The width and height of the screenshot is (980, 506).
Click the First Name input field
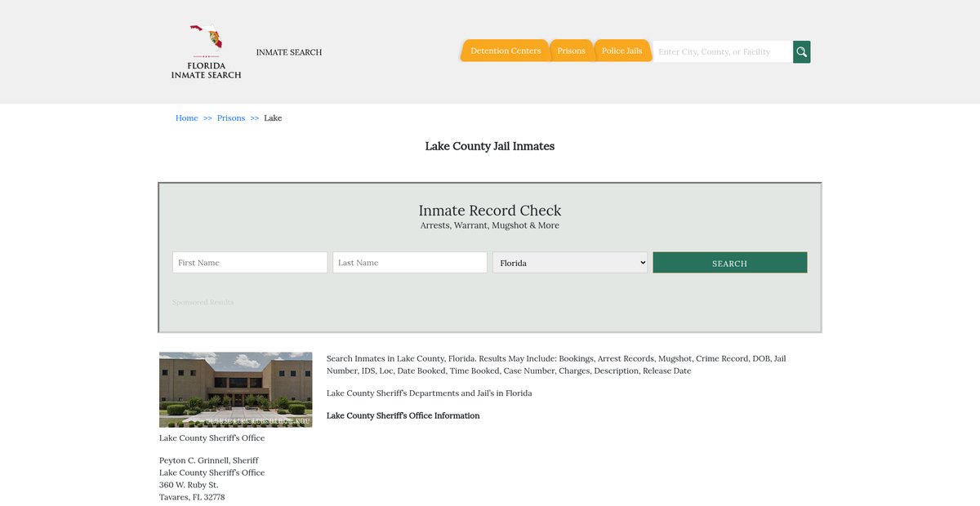(250, 262)
